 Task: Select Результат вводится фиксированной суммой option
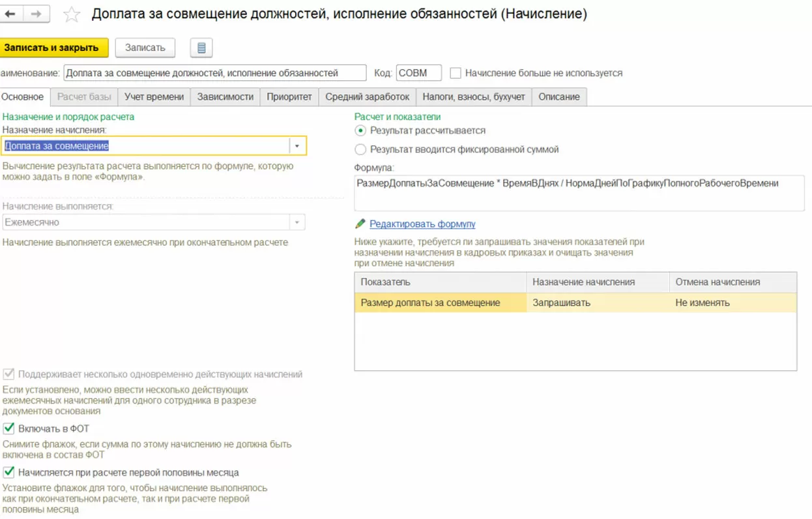click(360, 149)
